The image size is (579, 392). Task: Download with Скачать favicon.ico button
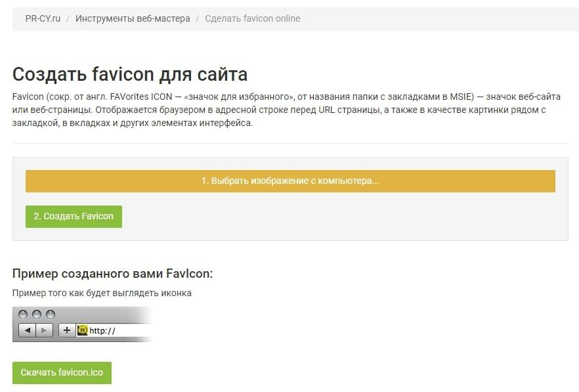pyautogui.click(x=62, y=373)
